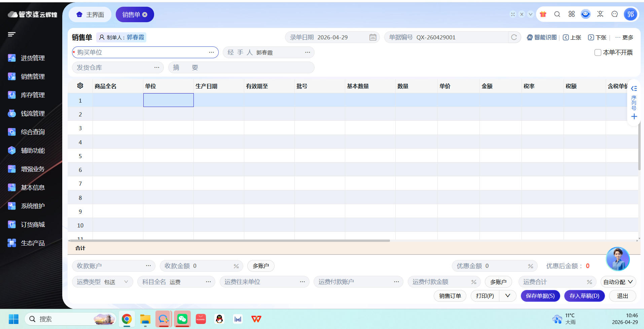The width and height of the screenshot is (644, 329).
Task: Switch to the 主界面 tab
Action: (x=90, y=14)
